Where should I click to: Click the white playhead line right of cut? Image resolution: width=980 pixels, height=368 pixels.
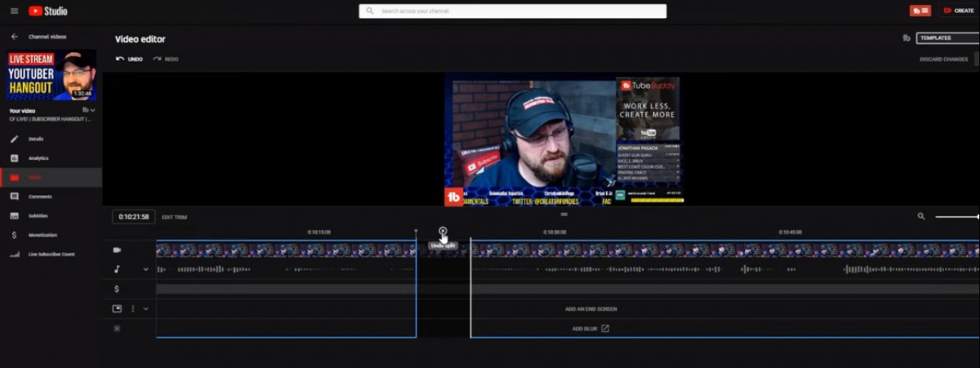pos(470,287)
